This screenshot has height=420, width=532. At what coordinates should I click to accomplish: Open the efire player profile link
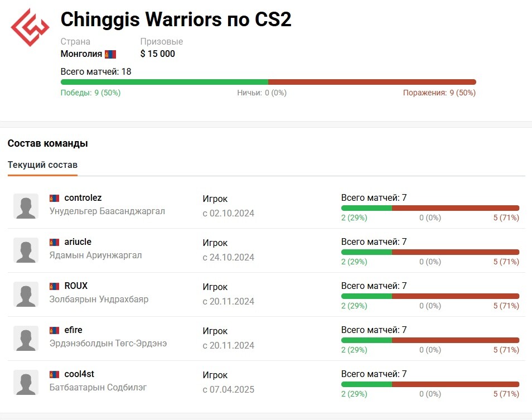tap(74, 330)
